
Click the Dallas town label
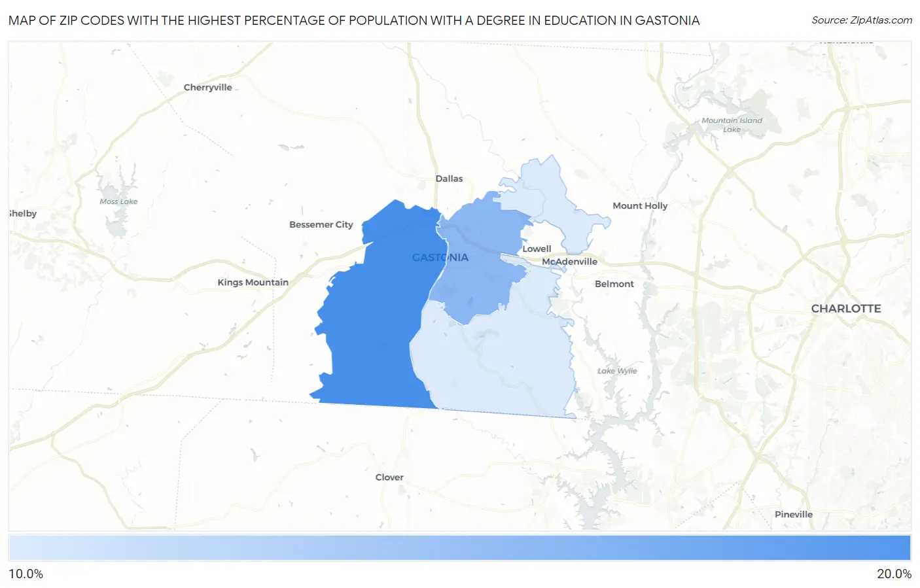click(x=449, y=178)
